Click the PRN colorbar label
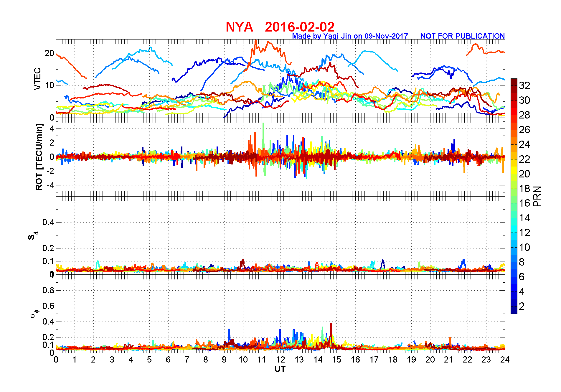The height and width of the screenshot is (392, 561). [537, 196]
